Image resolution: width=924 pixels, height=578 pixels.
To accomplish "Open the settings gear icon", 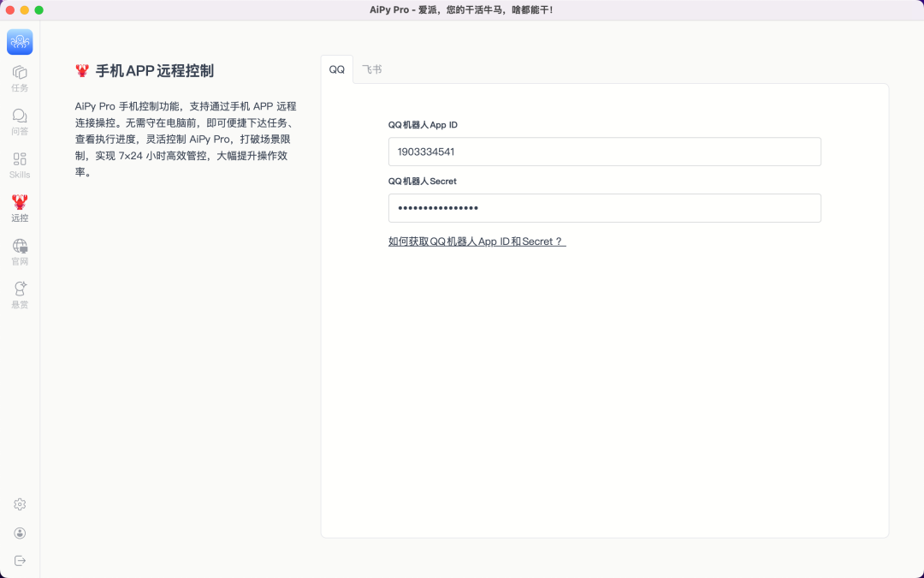I will point(19,504).
